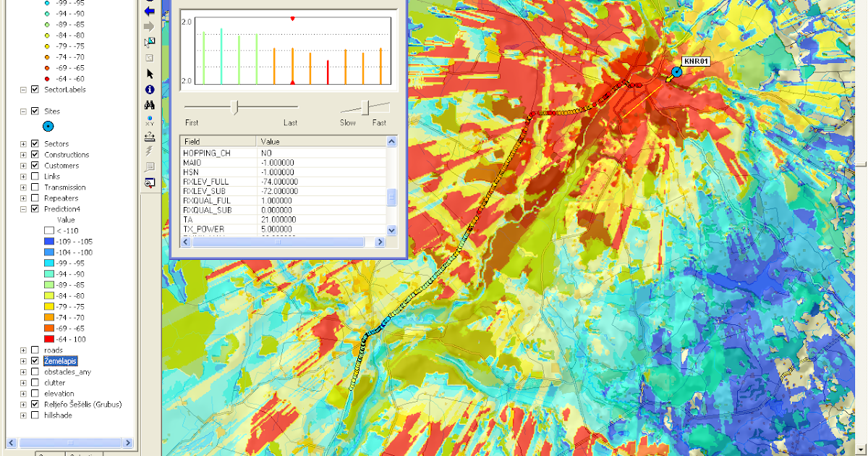Check the hillshade layer

coord(34,415)
